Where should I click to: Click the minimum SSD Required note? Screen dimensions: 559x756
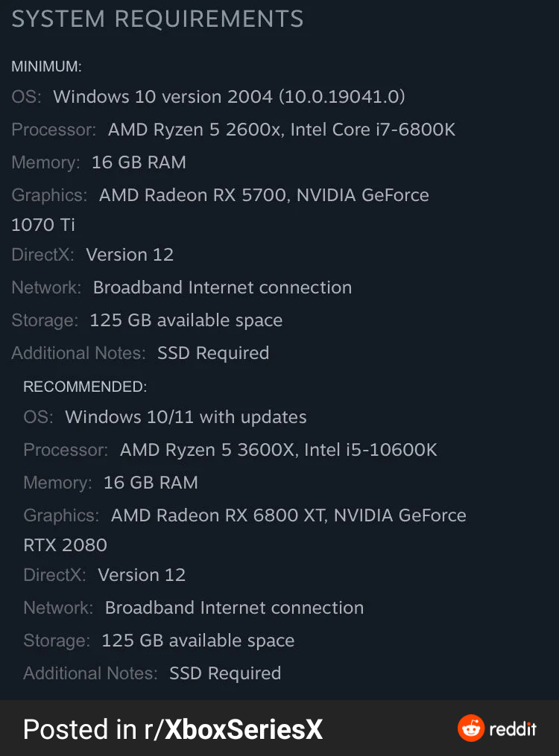point(213,353)
